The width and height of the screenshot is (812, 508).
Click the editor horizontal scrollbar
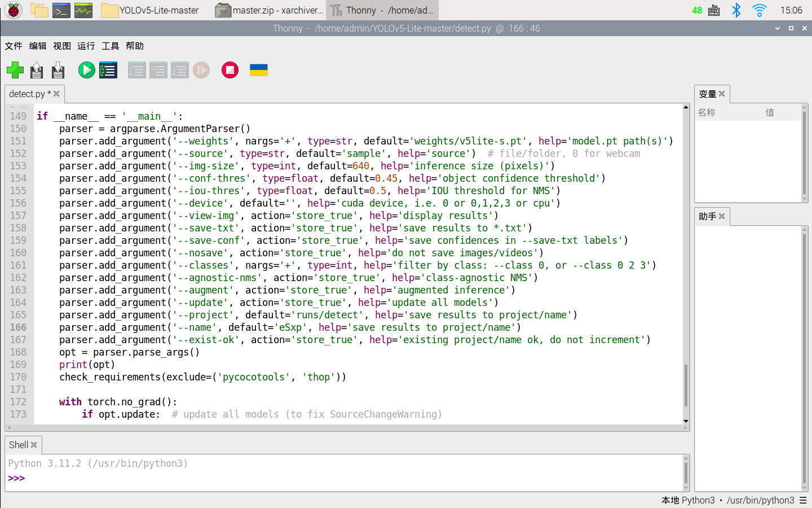(x=347, y=428)
